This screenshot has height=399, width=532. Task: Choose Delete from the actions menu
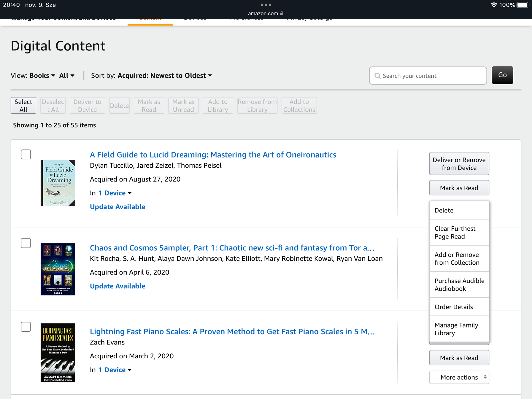click(x=444, y=210)
